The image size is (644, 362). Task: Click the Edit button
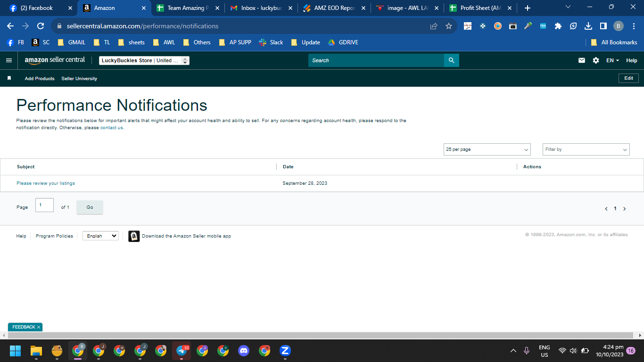click(x=628, y=78)
